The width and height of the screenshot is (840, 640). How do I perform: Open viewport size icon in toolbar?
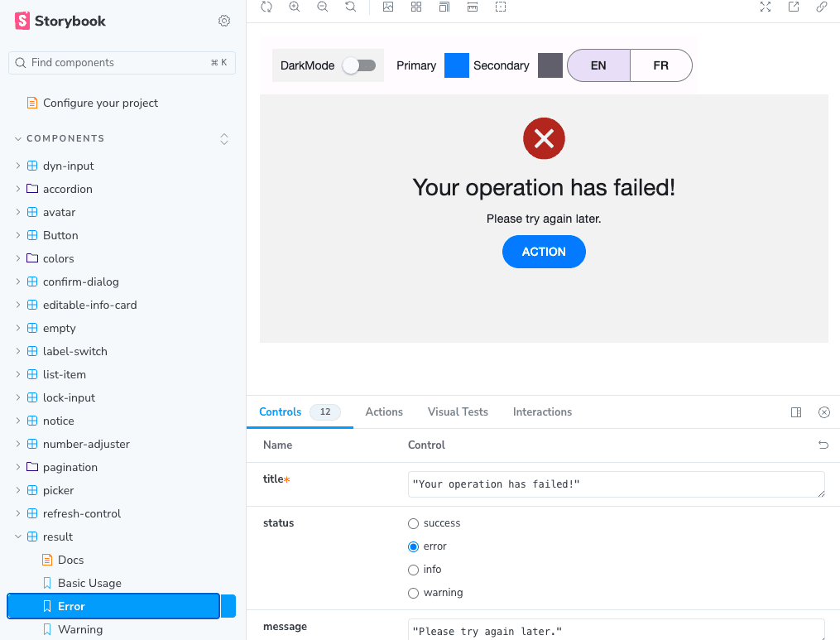tap(444, 7)
